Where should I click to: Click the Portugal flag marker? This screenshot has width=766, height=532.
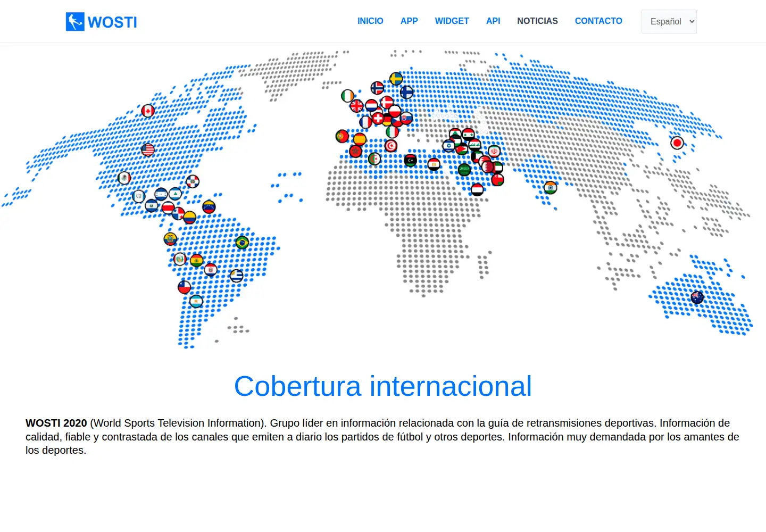(342, 136)
